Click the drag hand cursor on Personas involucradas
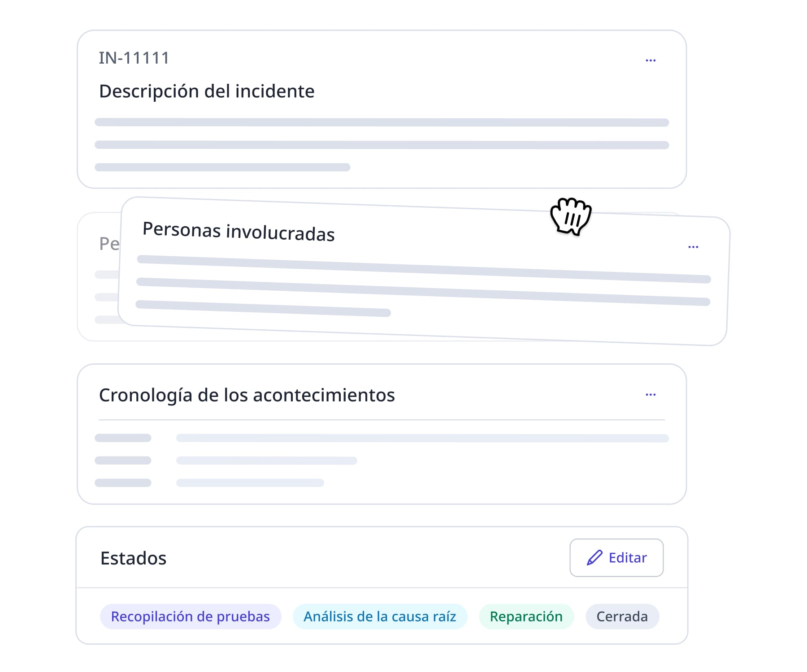Screen dimensions: 807x672 click(x=571, y=216)
